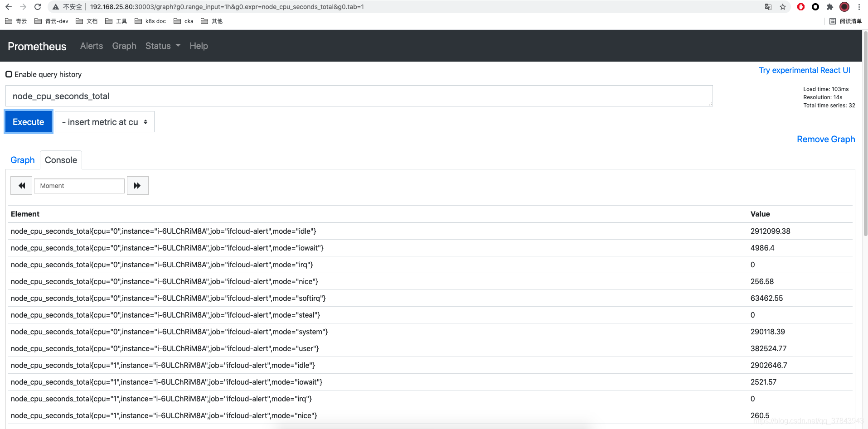The width and height of the screenshot is (868, 429).
Task: Reload the page with the refresh icon
Action: coord(38,7)
